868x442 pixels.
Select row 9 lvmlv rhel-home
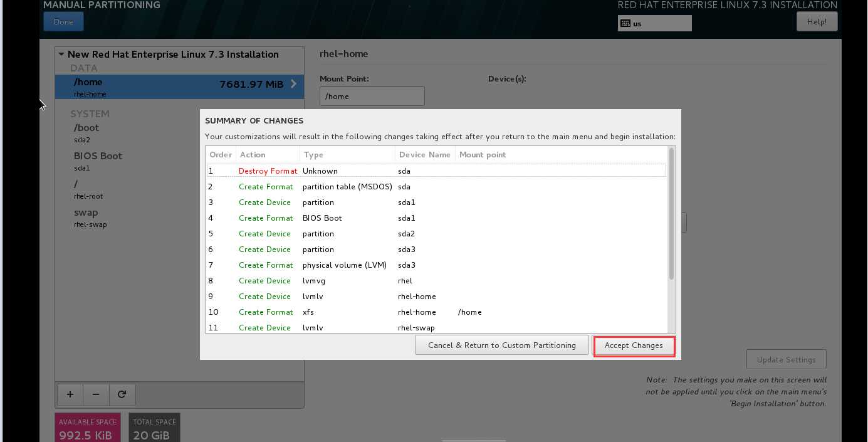tap(436, 297)
